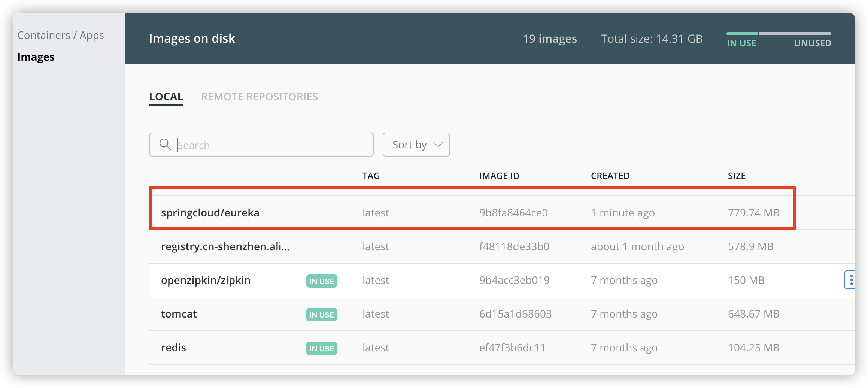Click the IN USE badge next to redis
This screenshot has width=868, height=388.
[321, 348]
